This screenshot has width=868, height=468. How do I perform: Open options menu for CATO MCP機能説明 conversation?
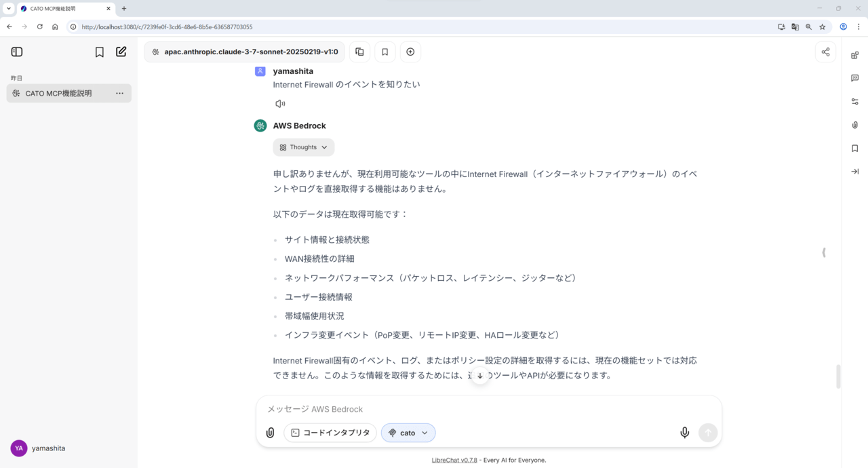tap(119, 94)
